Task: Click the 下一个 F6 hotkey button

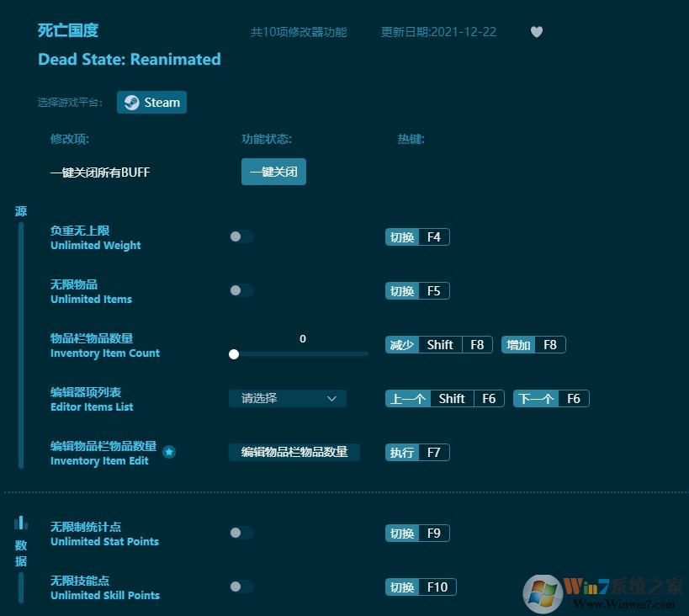Action: click(x=551, y=398)
